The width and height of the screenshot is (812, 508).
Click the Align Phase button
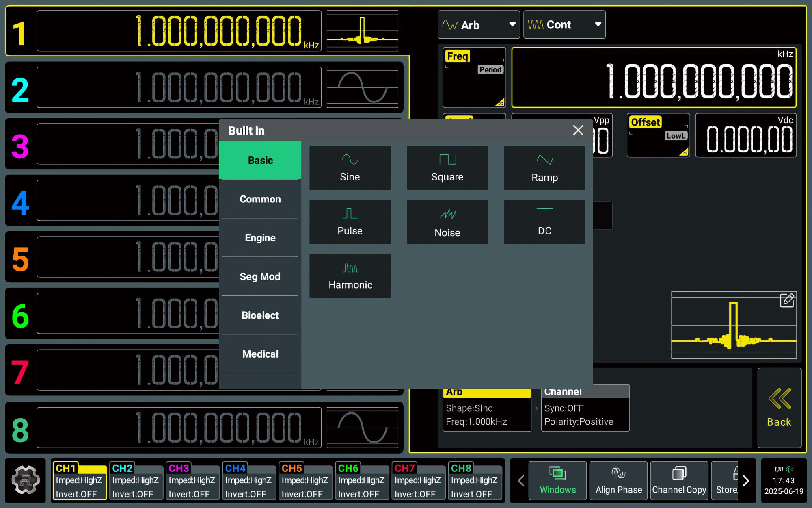pos(619,481)
